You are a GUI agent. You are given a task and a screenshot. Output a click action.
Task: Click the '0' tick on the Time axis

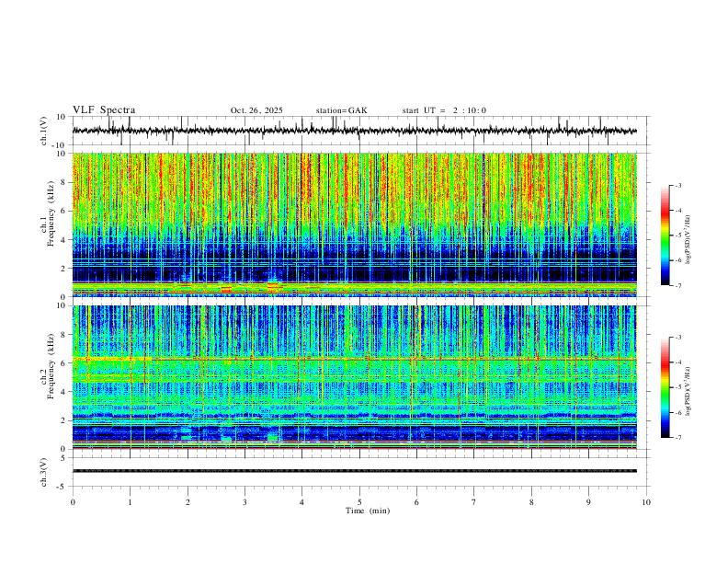pyautogui.click(x=73, y=502)
